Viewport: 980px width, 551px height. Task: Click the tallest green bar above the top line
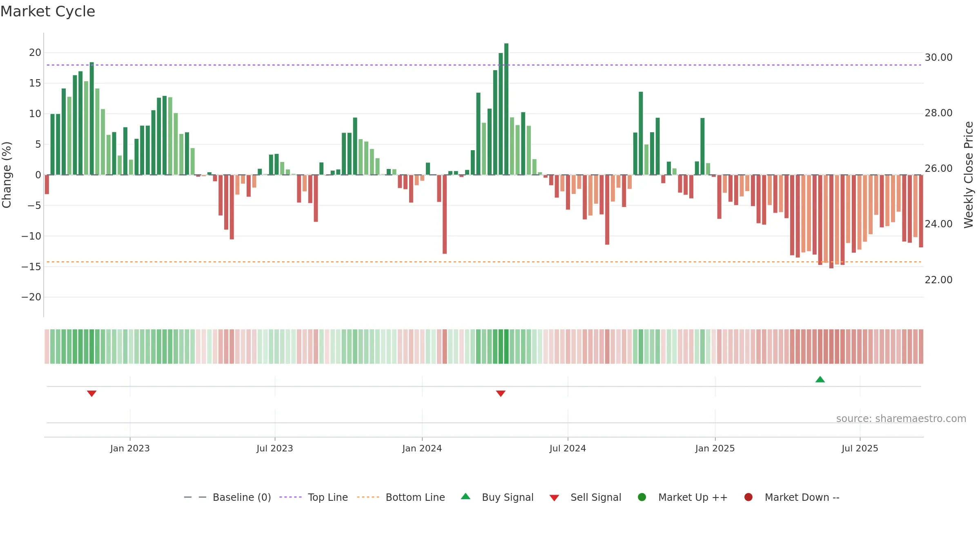click(506, 109)
